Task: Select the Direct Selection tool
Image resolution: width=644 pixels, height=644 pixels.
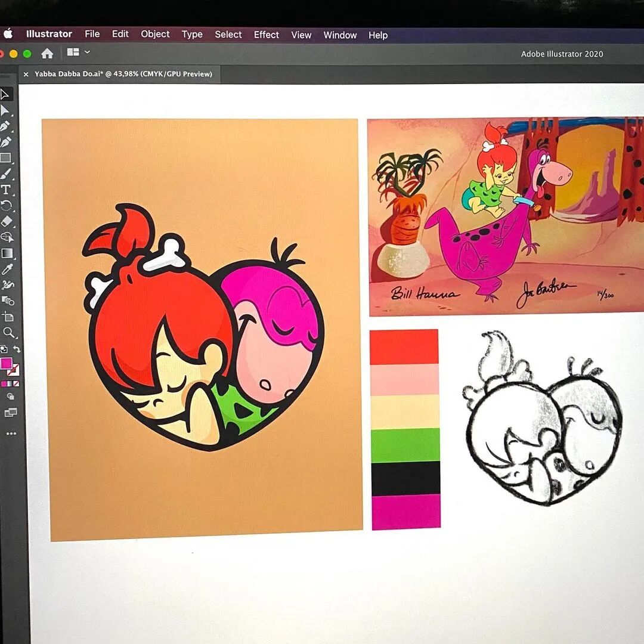Action: (5, 110)
